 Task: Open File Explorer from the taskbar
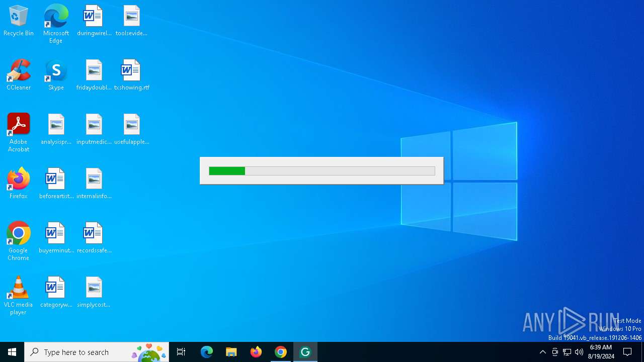[x=231, y=352]
